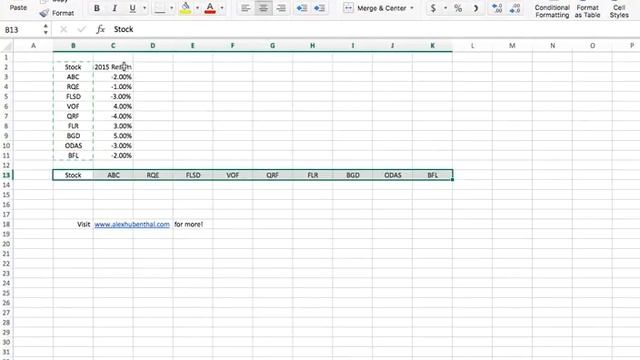The width and height of the screenshot is (640, 360).
Task: Select cell with 5.00% for BGD
Action: click(x=113, y=136)
